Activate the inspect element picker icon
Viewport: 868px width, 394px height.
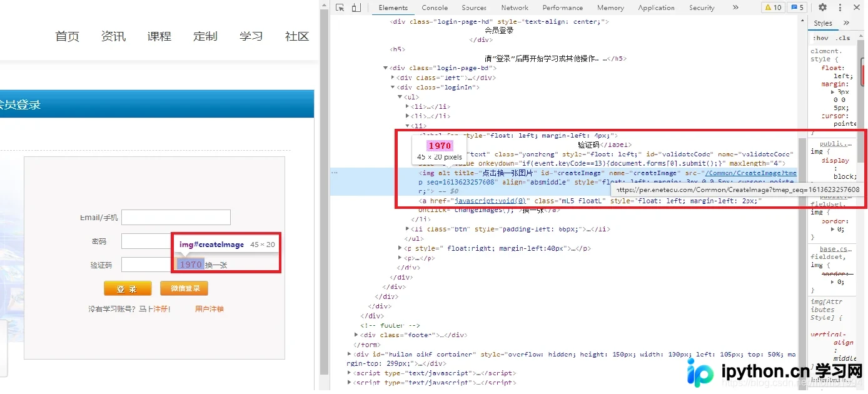click(340, 8)
